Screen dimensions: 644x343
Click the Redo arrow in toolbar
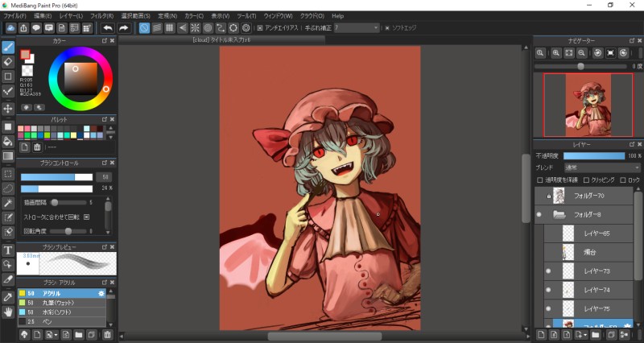coord(123,28)
